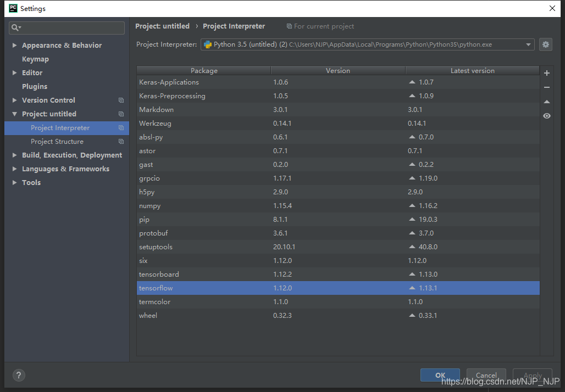Expand the Version Control section
Image resolution: width=565 pixels, height=392 pixels.
click(14, 100)
